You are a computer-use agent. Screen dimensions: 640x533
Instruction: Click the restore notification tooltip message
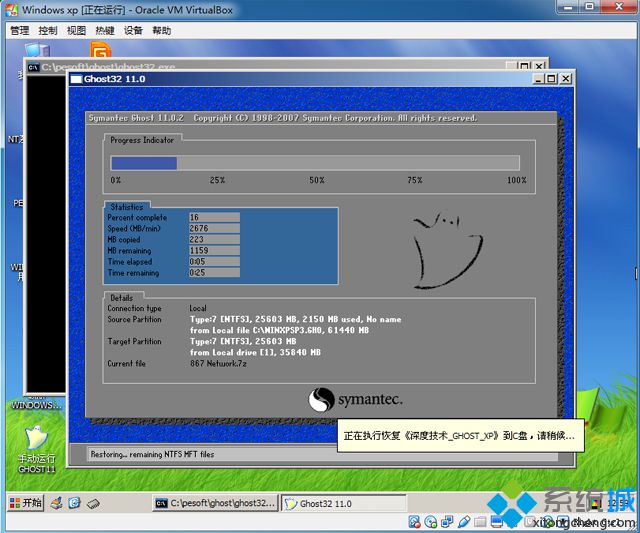tap(459, 436)
